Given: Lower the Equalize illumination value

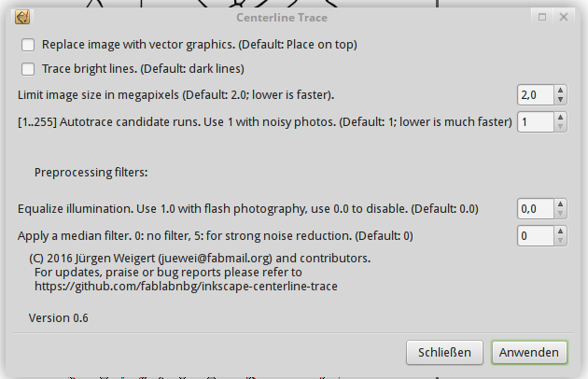Looking at the screenshot, I should (560, 214).
